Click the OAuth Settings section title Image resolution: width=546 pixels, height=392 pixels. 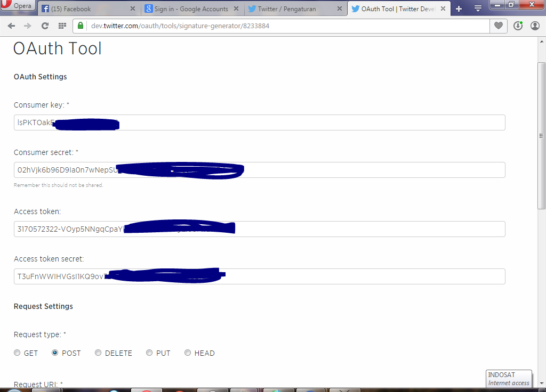(41, 77)
